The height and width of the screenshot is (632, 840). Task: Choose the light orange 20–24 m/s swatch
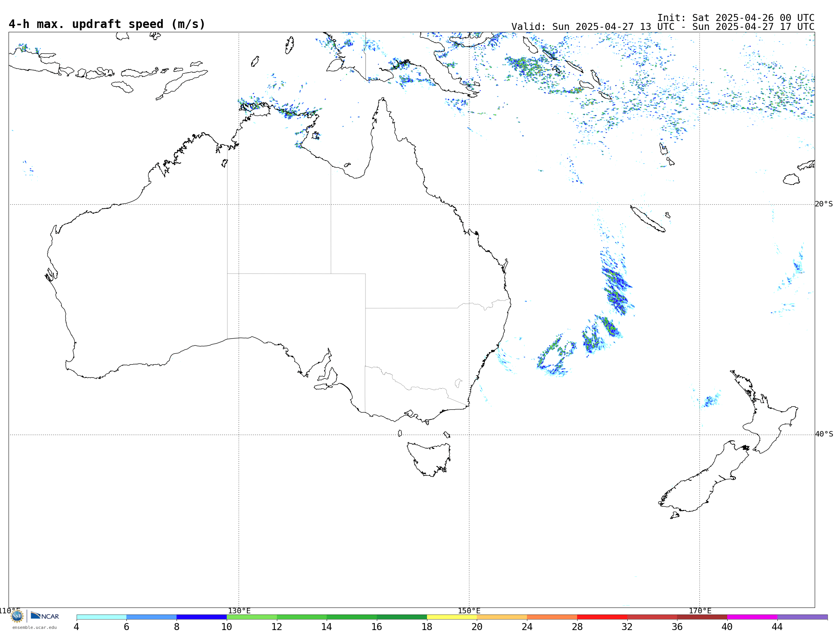[x=502, y=617]
